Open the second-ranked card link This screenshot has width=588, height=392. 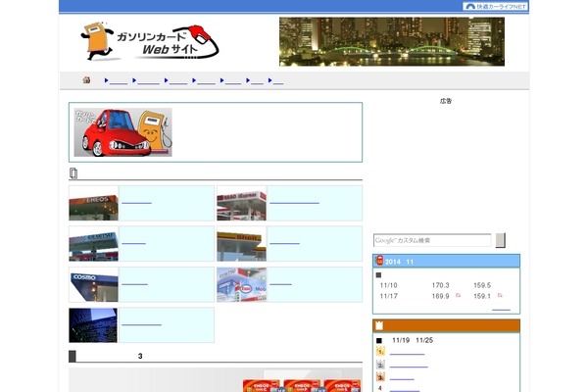point(409,365)
